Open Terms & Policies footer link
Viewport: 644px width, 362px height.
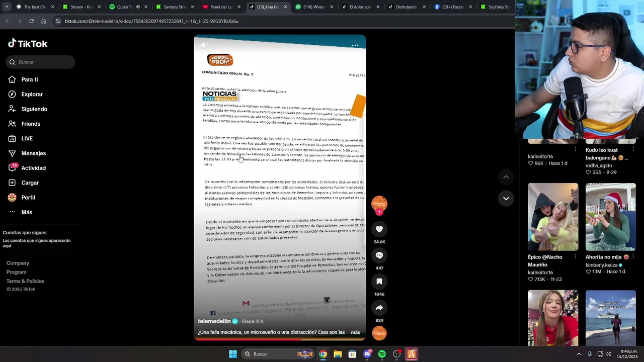pos(25,281)
